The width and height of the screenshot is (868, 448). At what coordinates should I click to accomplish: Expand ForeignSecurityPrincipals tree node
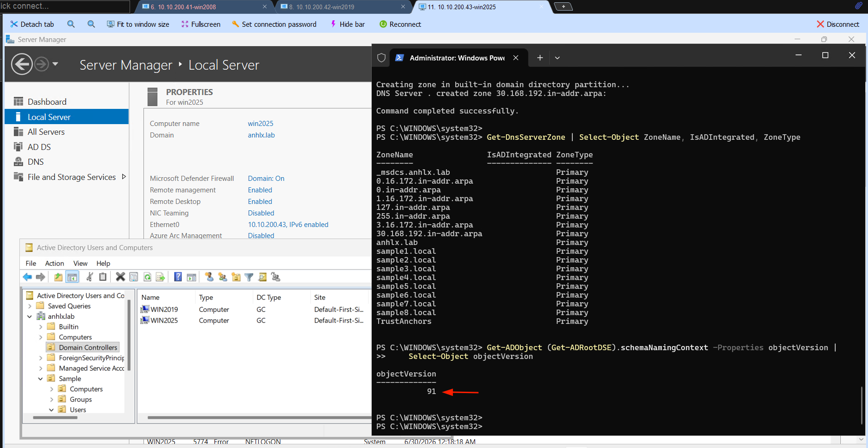(41, 358)
